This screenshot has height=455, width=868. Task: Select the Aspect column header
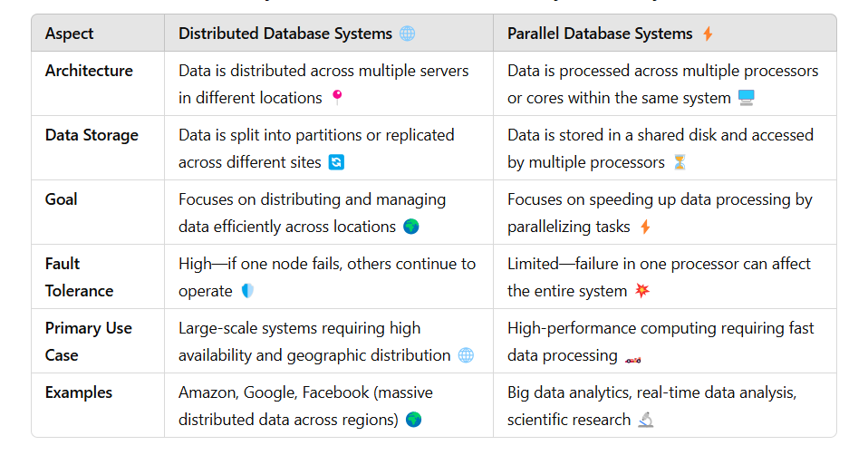(69, 34)
